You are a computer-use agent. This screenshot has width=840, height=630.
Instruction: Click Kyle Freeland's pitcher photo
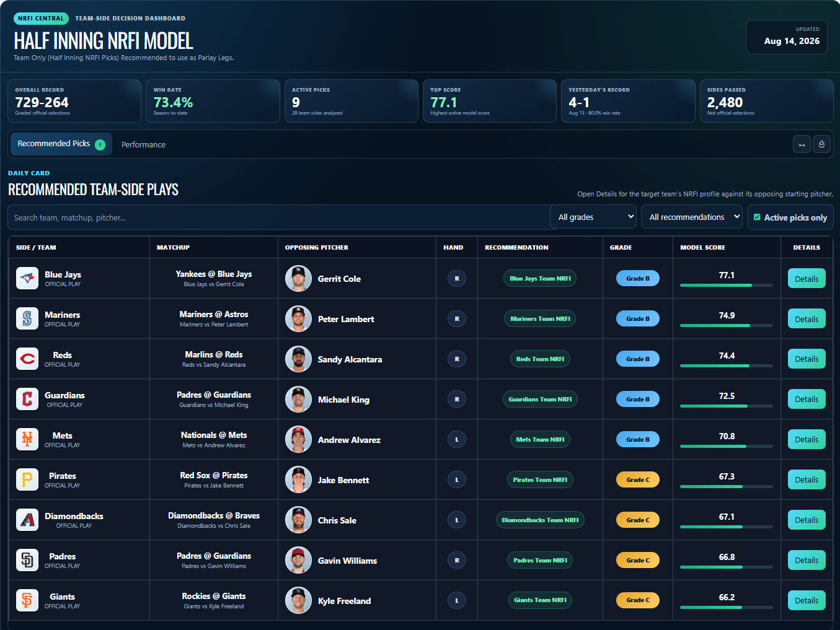(x=298, y=601)
